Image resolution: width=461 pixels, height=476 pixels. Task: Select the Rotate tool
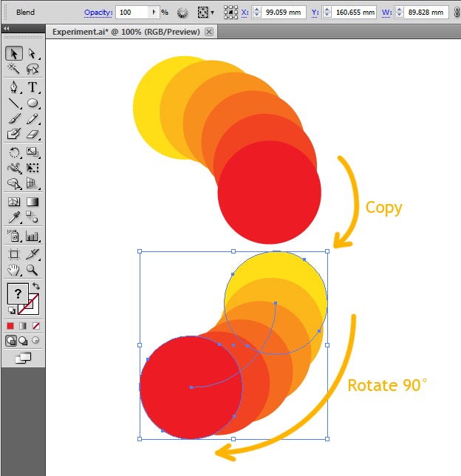tap(13, 153)
